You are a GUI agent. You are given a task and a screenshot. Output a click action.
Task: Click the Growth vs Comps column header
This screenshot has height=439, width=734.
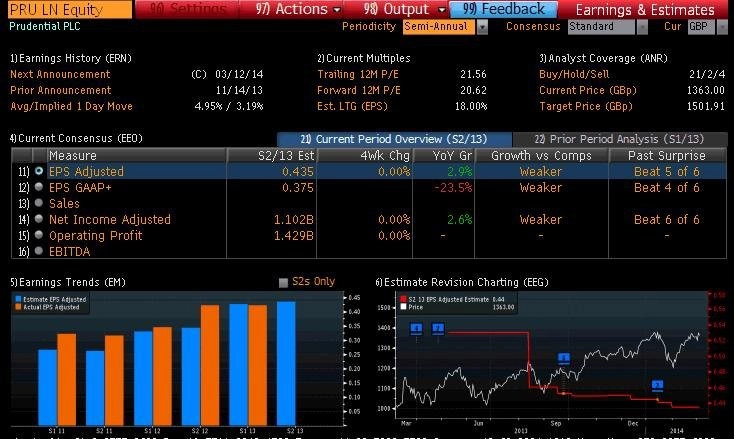coord(542,155)
